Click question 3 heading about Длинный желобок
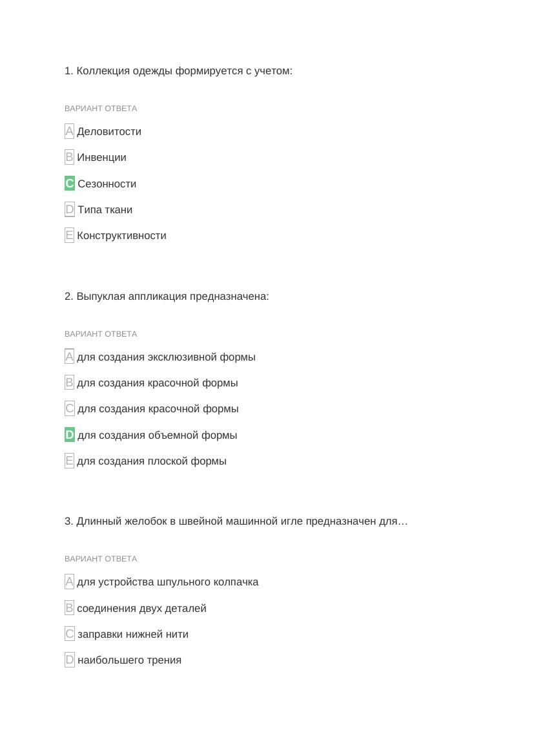534x756 pixels. [x=236, y=521]
